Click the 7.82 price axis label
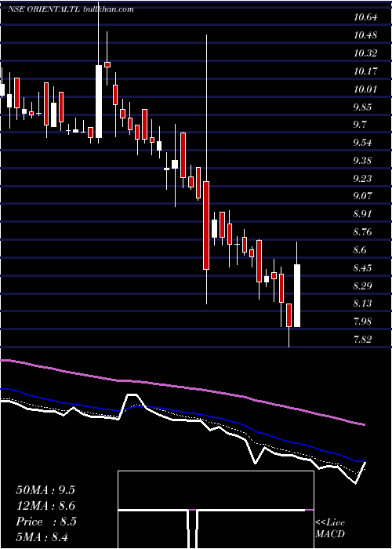Viewport: 392px width, 549px height. click(362, 340)
